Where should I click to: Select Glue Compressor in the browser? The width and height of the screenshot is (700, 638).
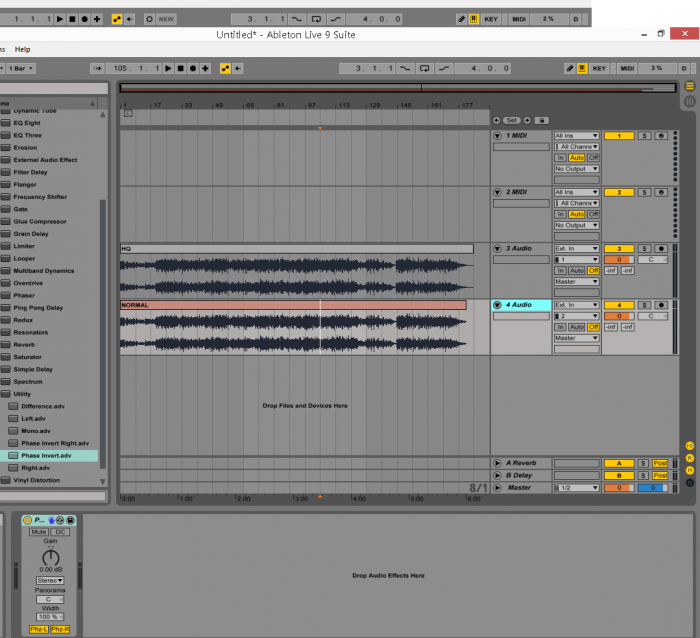pyautogui.click(x=40, y=221)
